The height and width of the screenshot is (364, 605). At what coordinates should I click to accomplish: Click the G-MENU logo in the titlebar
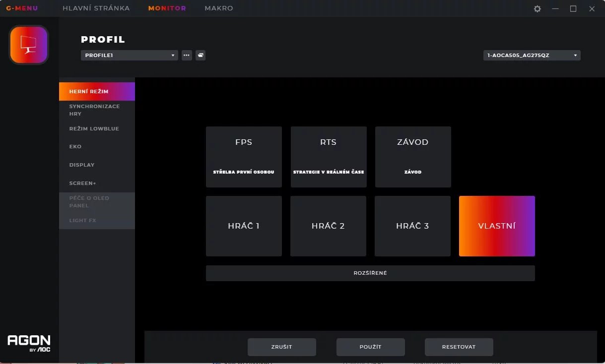coord(21,7)
